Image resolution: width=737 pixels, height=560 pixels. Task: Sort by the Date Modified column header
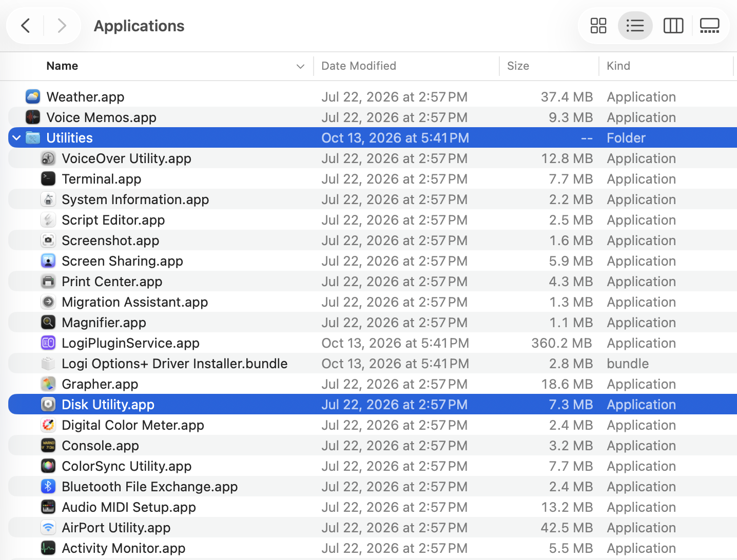click(x=359, y=66)
